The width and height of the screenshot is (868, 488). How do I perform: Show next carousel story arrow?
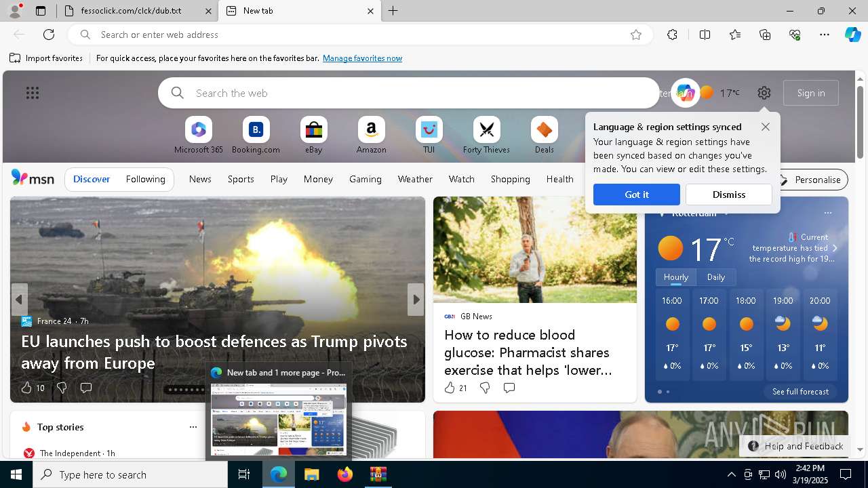point(416,300)
